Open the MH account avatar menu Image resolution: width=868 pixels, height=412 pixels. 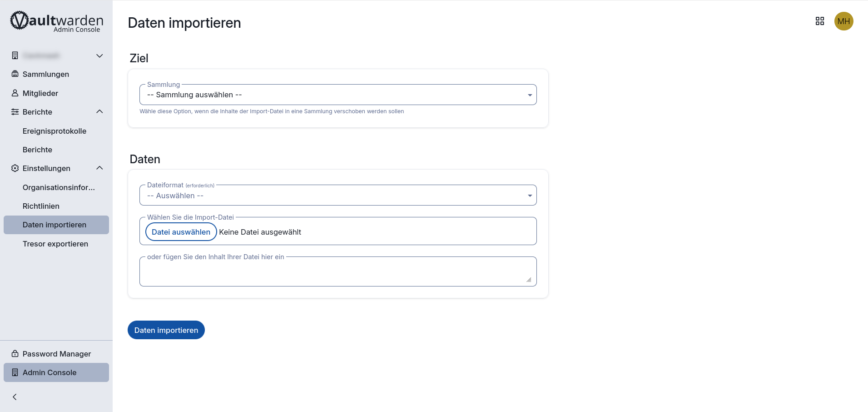point(843,21)
